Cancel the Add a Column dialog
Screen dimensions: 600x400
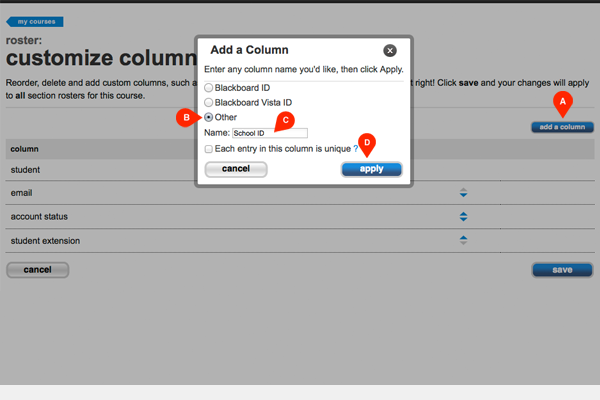236,169
